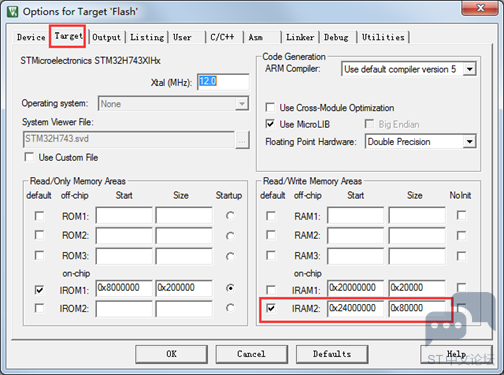Click the ROM2 Start field
The height and width of the screenshot is (375, 504).
pyautogui.click(x=124, y=236)
